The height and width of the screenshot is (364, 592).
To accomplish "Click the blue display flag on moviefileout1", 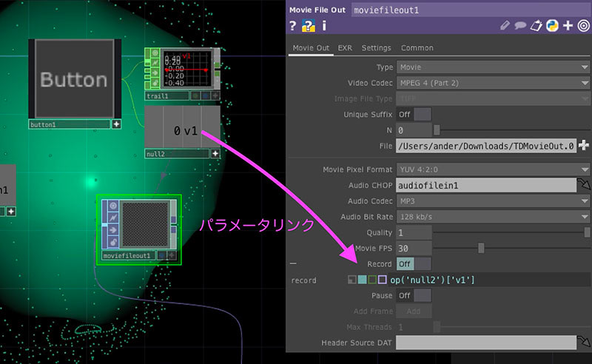I will [x=162, y=256].
